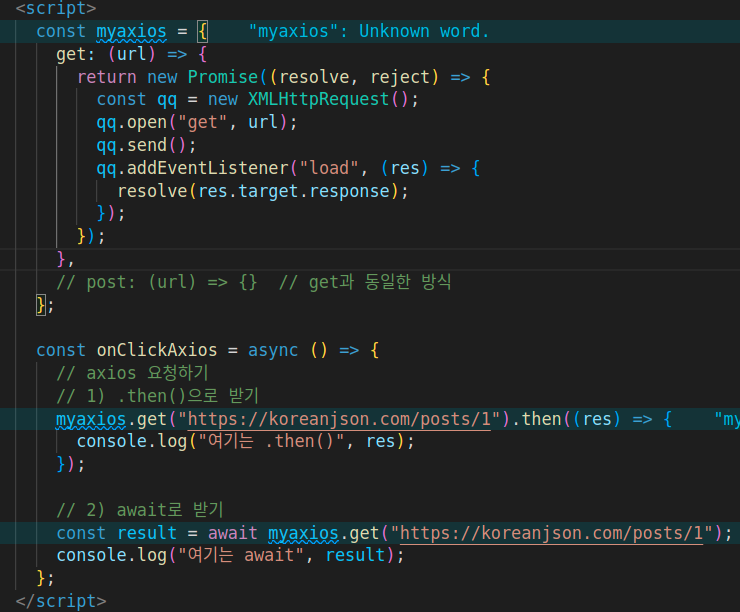Click the 'XMLHttpRequest' constructor name

tap(319, 100)
